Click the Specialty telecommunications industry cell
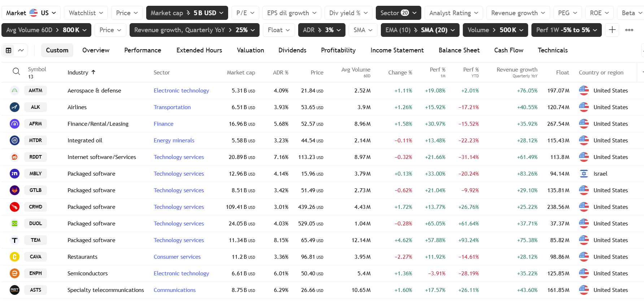 tap(106, 290)
